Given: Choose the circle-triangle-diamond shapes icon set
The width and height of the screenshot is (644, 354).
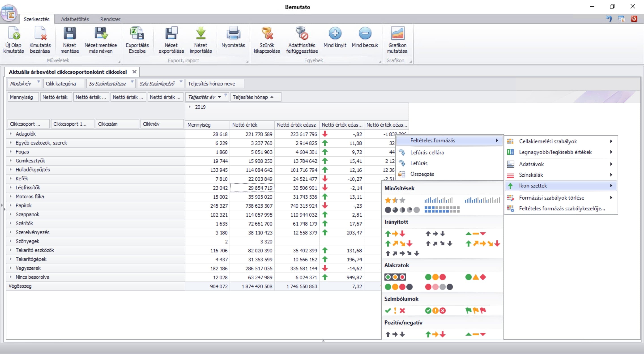Looking at the screenshot, I should click(476, 277).
